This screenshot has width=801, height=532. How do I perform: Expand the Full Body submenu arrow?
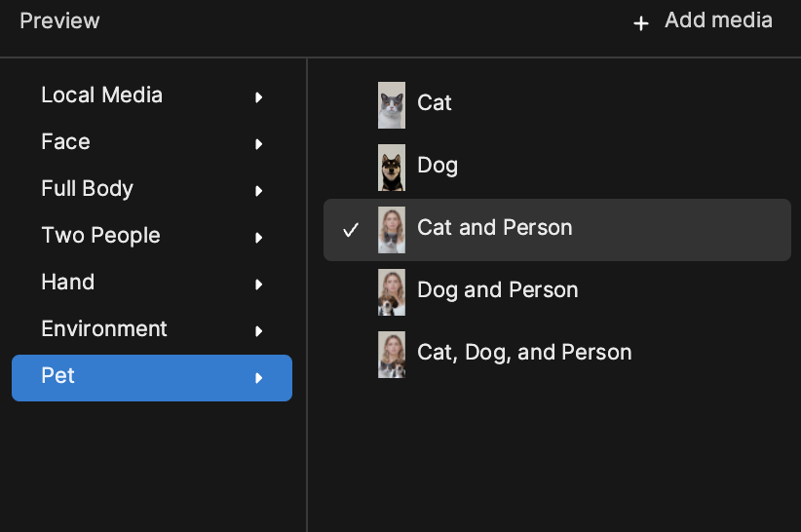point(258,191)
